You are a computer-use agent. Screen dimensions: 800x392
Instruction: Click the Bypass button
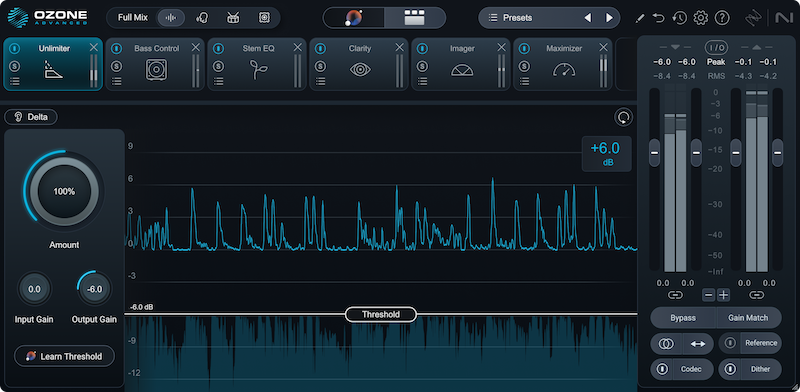[683, 317]
